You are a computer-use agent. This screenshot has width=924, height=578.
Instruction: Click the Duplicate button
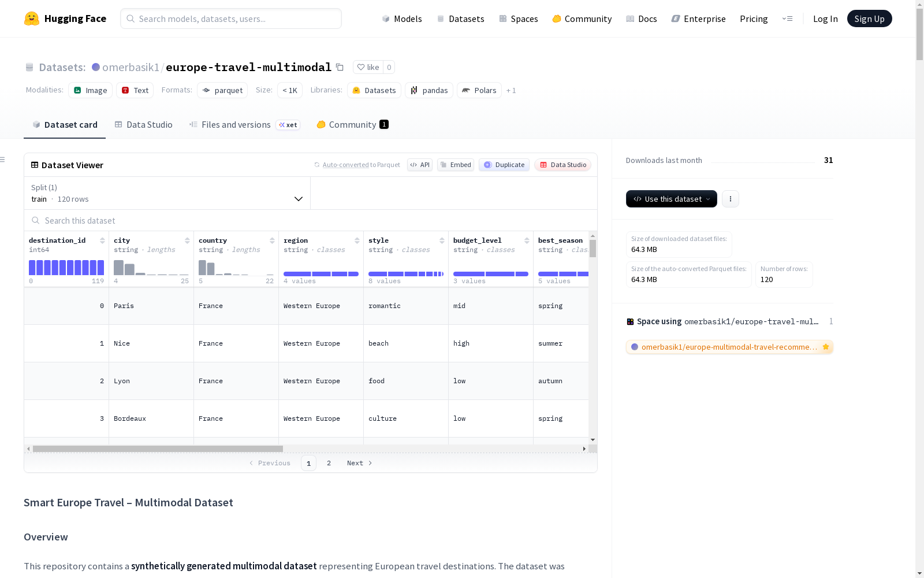[504, 165]
